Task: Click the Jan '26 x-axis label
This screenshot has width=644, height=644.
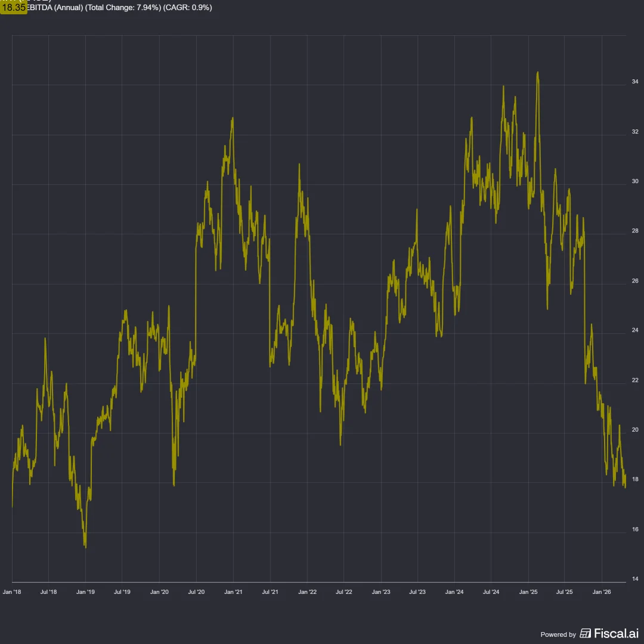Action: (x=602, y=592)
